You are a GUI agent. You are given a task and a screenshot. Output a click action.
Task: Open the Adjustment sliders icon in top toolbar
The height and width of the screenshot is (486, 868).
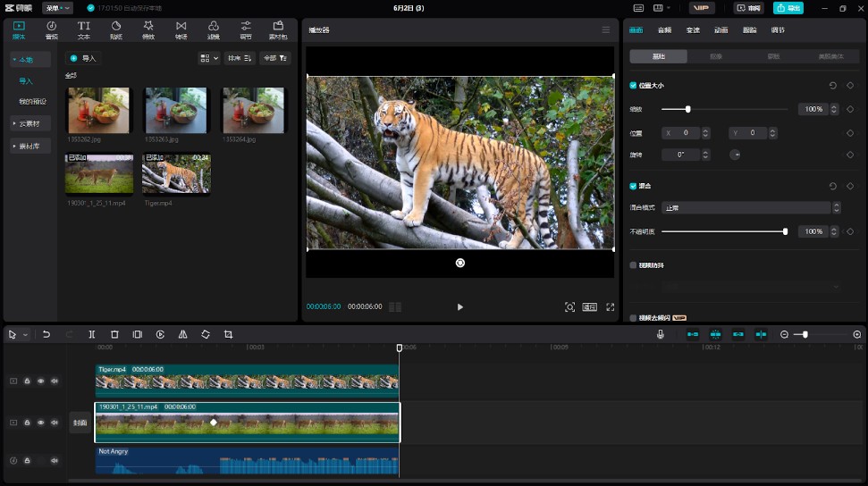pos(246,29)
